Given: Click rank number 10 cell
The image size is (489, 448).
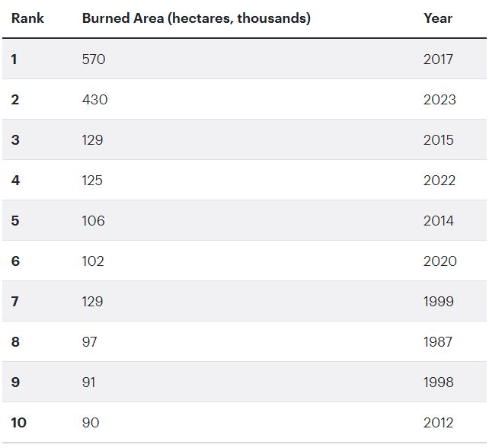Looking at the screenshot, I should pos(18,423).
